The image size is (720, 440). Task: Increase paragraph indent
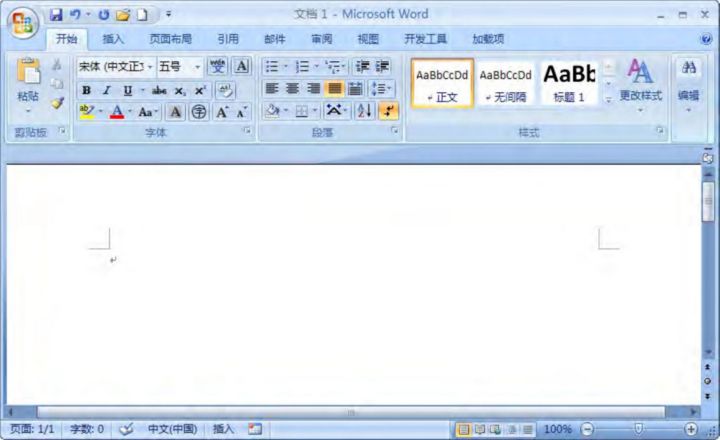[x=382, y=67]
